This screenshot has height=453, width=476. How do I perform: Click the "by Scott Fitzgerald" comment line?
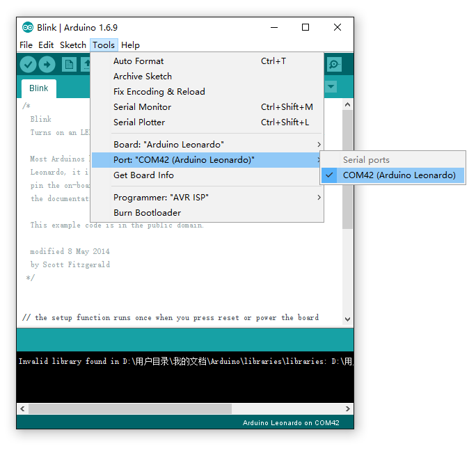(x=70, y=264)
